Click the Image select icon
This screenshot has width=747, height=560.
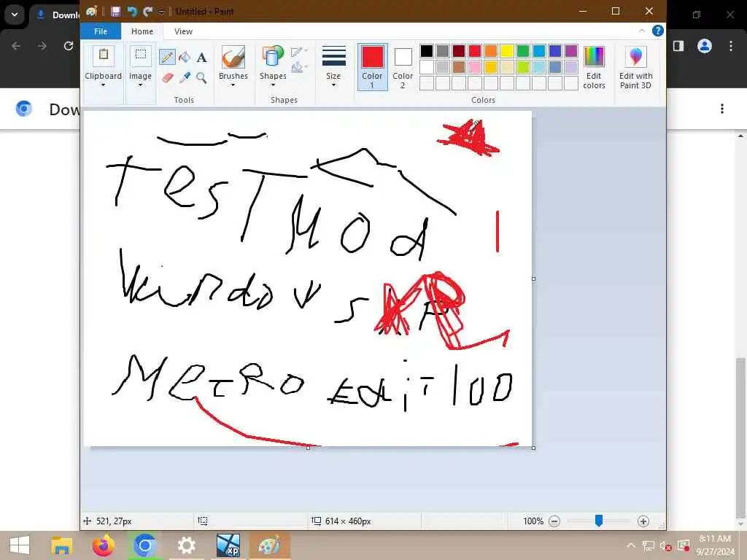(x=140, y=56)
